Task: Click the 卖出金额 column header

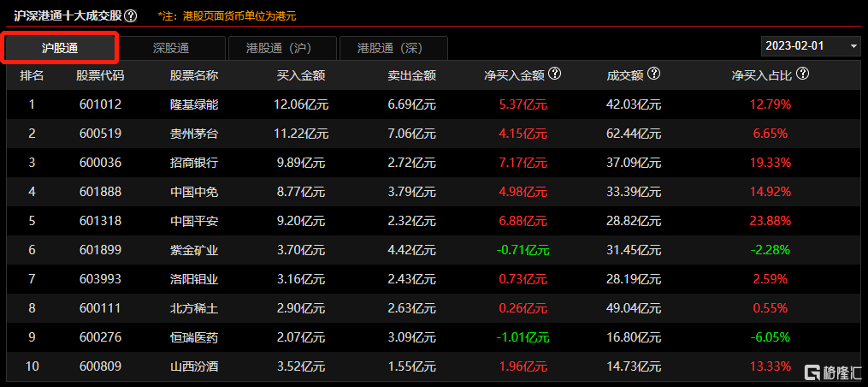Action: pos(412,75)
